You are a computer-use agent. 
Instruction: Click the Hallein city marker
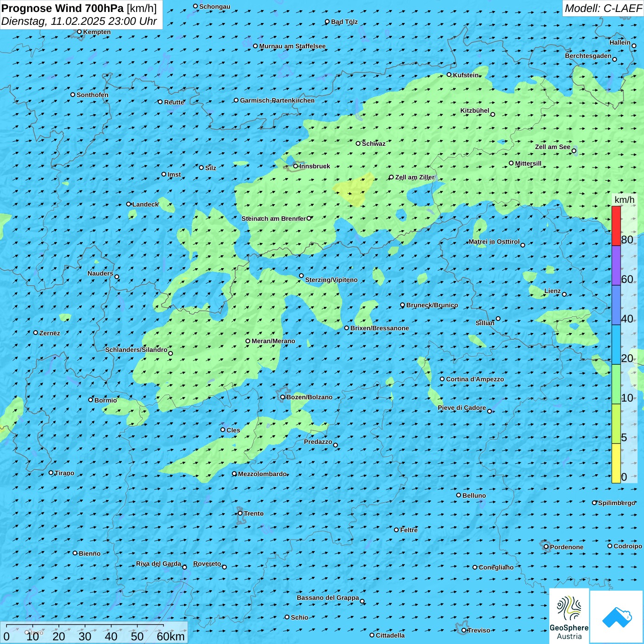(x=634, y=46)
